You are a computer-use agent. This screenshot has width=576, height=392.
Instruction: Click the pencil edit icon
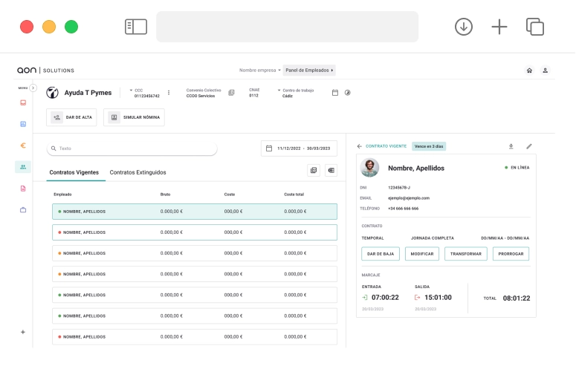[x=529, y=146]
